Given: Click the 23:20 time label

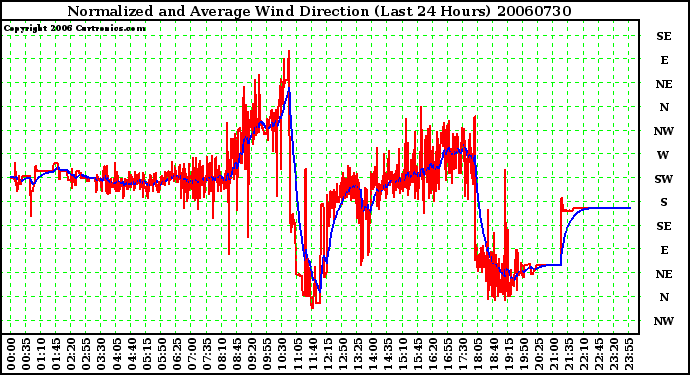Looking at the screenshot, I should pyautogui.click(x=614, y=354).
